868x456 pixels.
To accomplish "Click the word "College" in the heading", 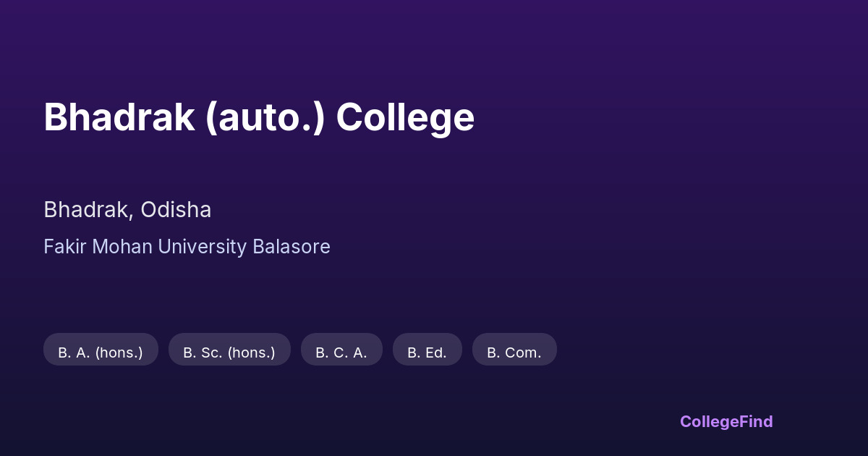I will click(405, 117).
